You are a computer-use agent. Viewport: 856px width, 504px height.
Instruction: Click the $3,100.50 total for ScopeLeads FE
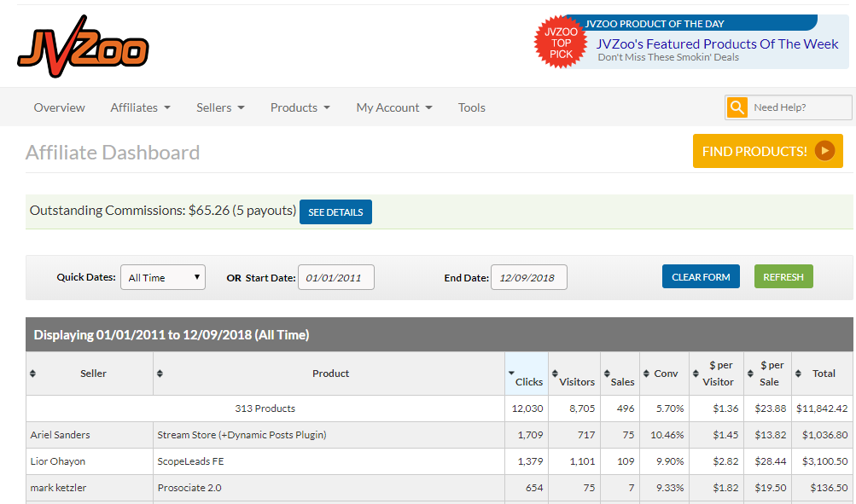pyautogui.click(x=825, y=461)
